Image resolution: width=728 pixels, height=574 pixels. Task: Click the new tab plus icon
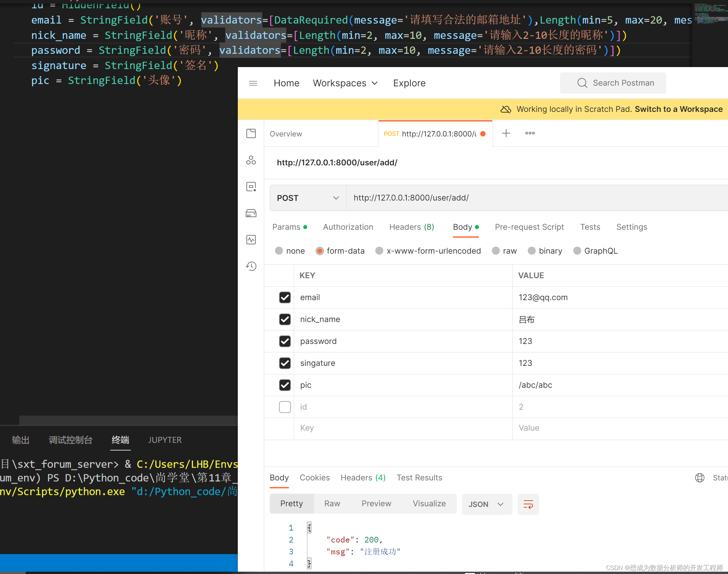(x=506, y=133)
